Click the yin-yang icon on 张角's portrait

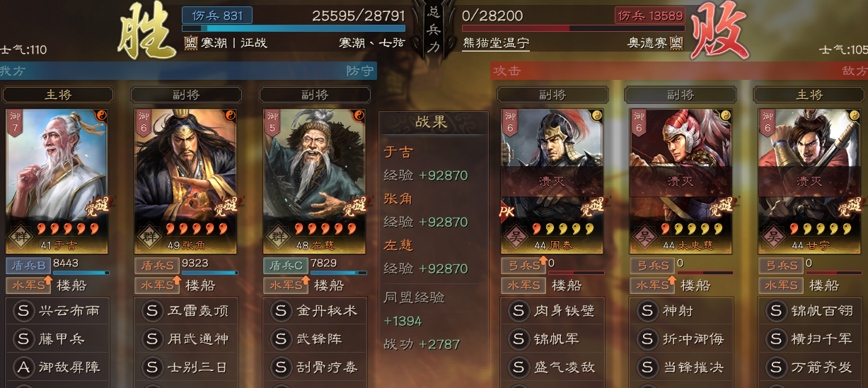[x=230, y=114]
